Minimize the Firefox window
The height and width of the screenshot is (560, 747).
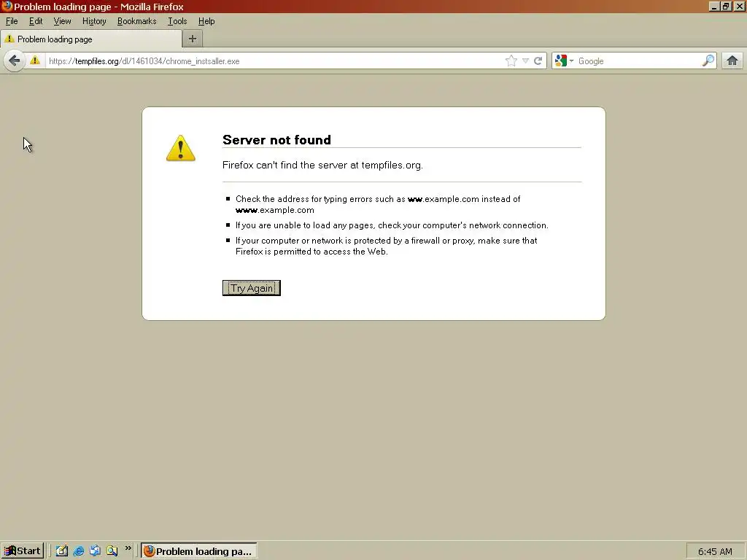[713, 6]
